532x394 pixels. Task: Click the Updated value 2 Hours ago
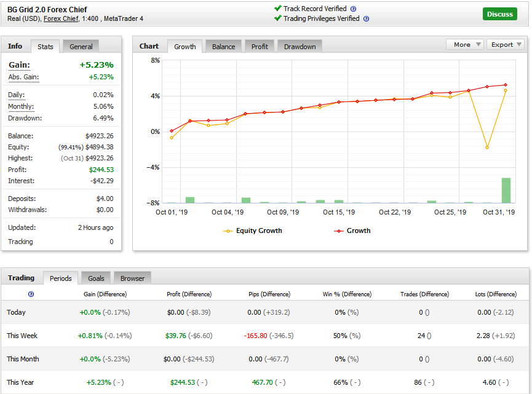coord(96,227)
